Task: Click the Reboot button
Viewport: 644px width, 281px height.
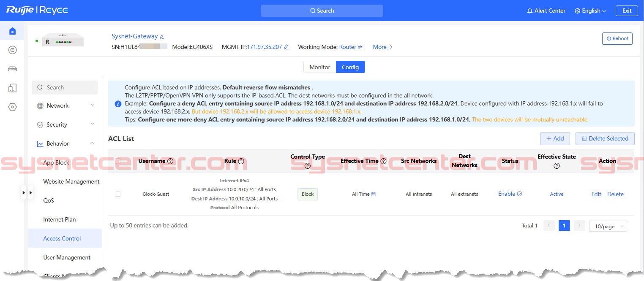Action: [x=617, y=38]
